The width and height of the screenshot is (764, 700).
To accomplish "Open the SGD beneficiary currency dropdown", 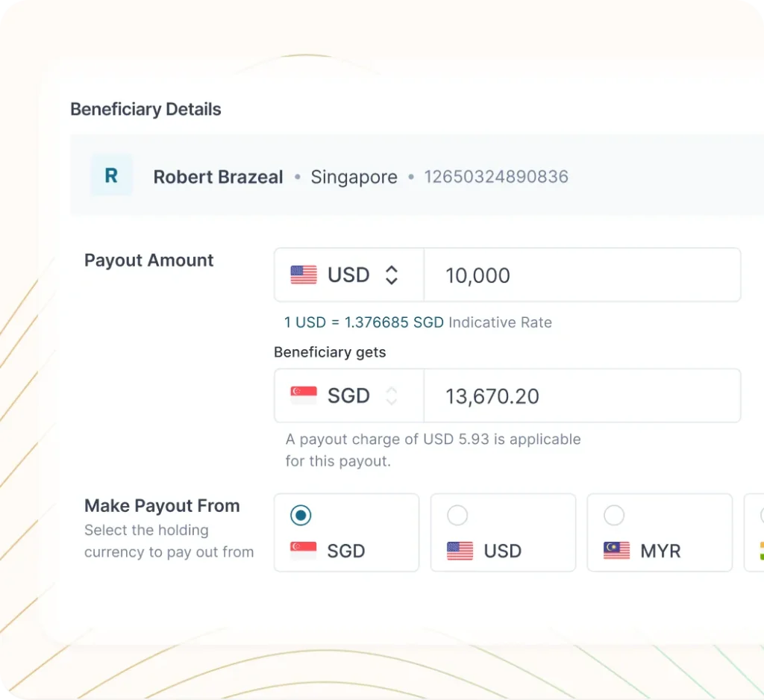I will click(x=348, y=396).
